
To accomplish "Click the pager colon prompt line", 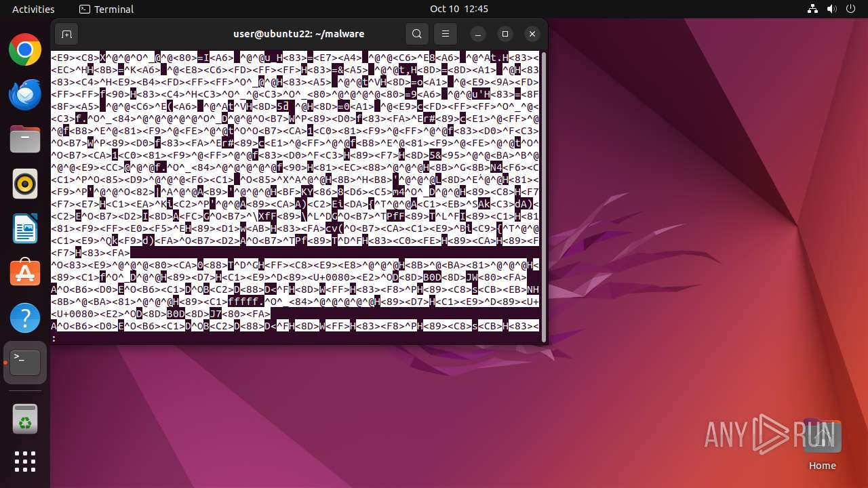I will click(295, 338).
